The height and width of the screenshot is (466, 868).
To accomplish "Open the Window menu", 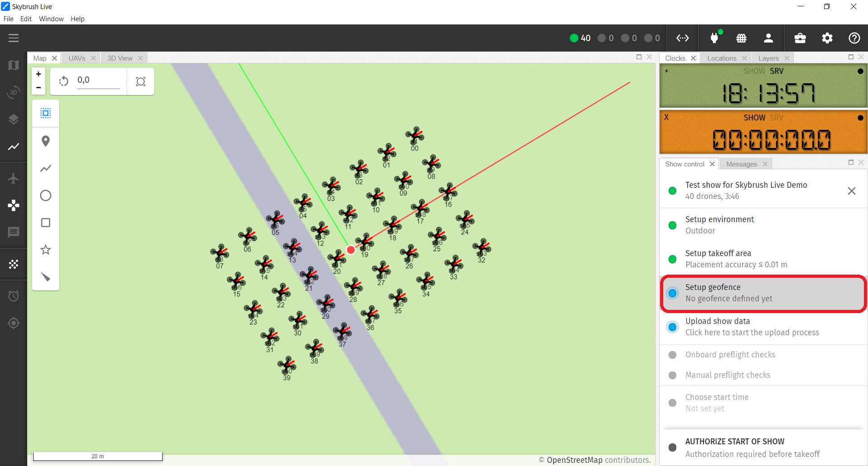I will 51,19.
